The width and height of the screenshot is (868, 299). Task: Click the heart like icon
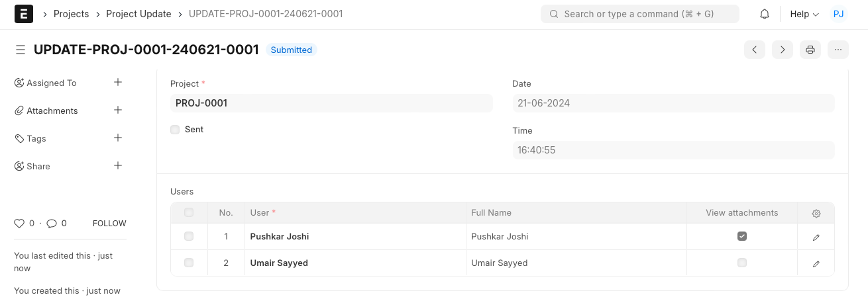[19, 224]
